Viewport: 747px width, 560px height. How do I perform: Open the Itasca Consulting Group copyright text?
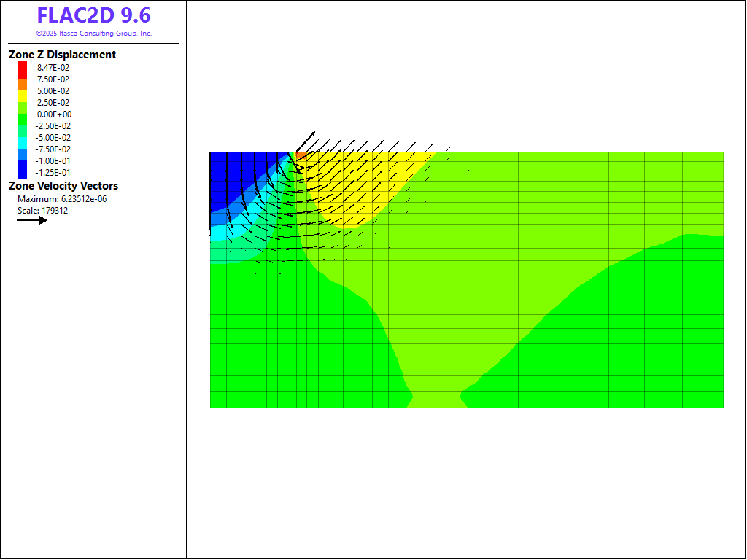tap(93, 34)
